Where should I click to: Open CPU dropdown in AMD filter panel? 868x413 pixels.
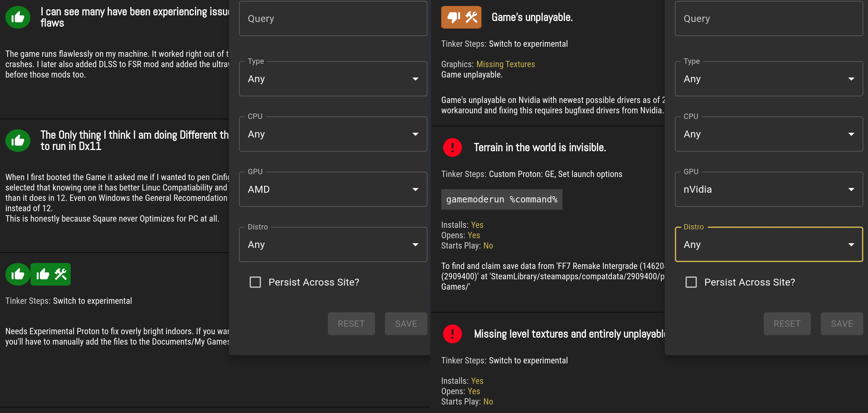(x=333, y=134)
